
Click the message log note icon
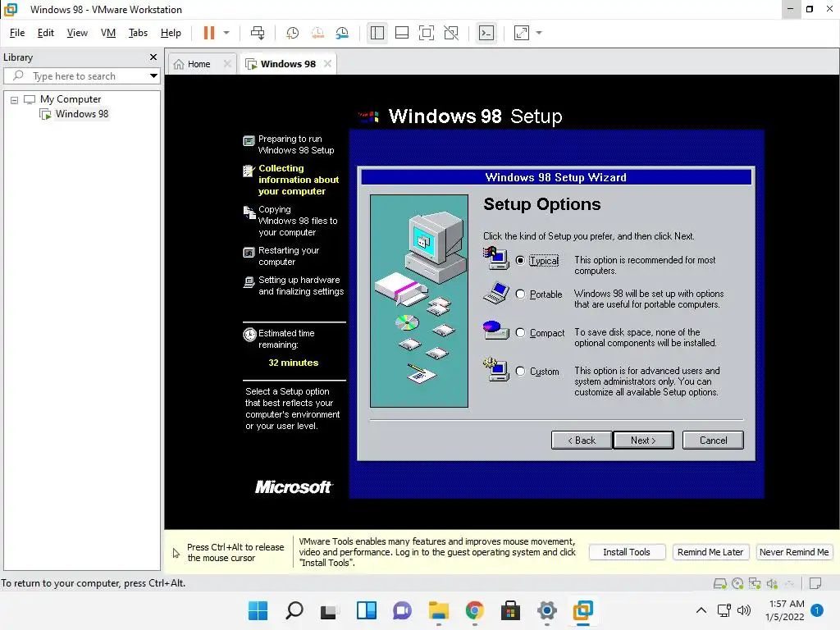815,583
